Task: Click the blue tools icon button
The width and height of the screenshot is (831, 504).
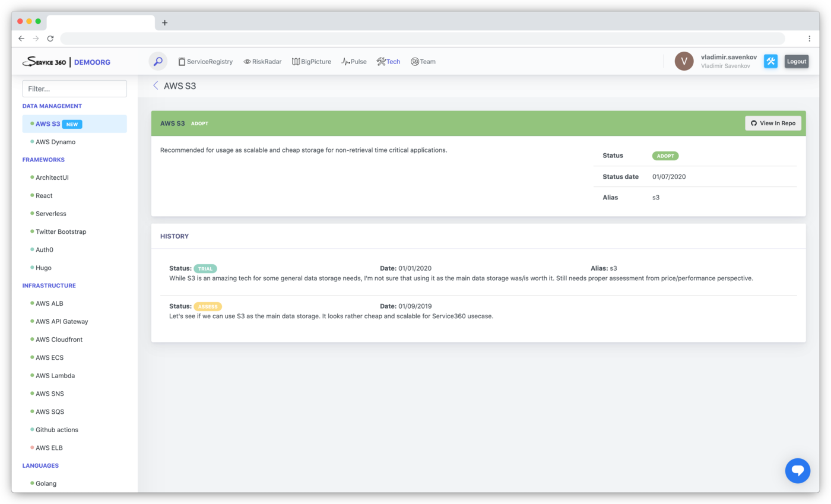Action: pyautogui.click(x=770, y=61)
